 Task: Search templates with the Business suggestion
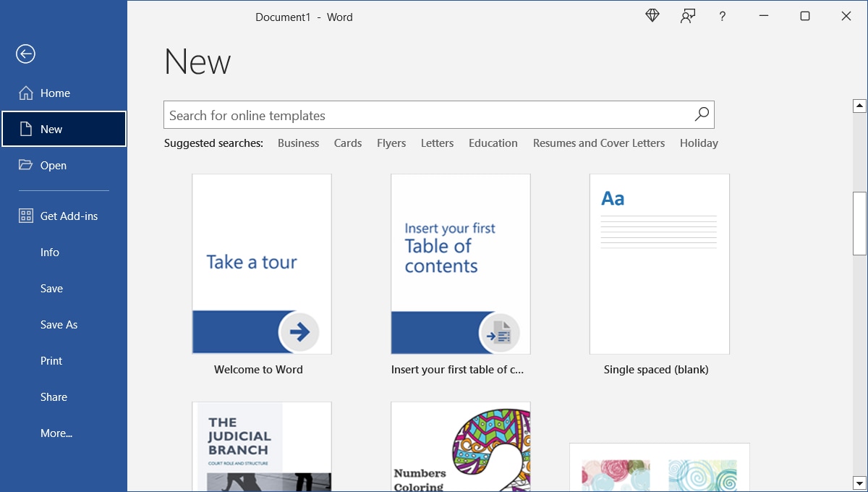(x=298, y=143)
